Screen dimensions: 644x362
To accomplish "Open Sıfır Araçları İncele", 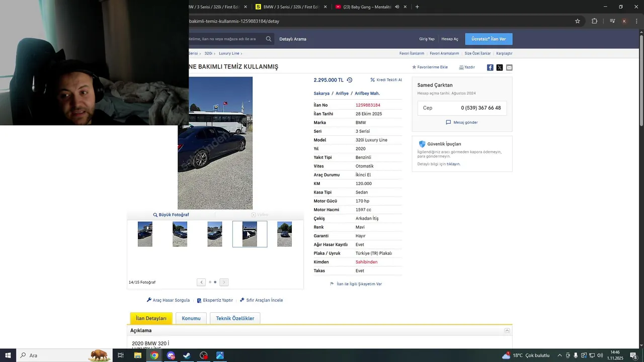I will click(261, 300).
